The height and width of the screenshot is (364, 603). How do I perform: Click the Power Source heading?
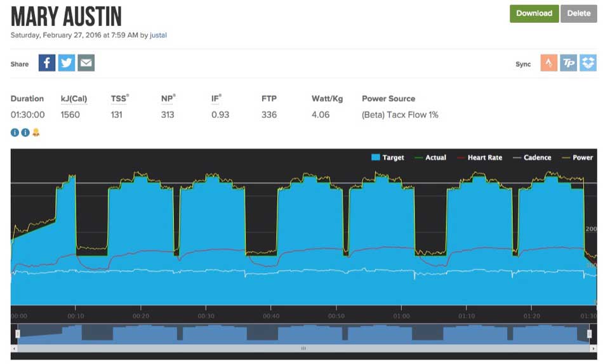click(x=388, y=99)
